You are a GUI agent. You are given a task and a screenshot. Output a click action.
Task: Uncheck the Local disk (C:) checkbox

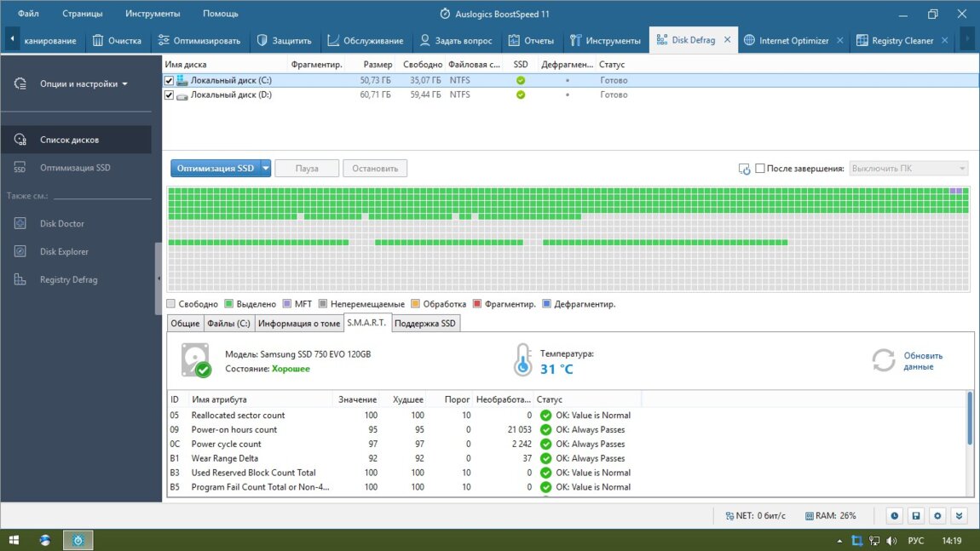[169, 81]
